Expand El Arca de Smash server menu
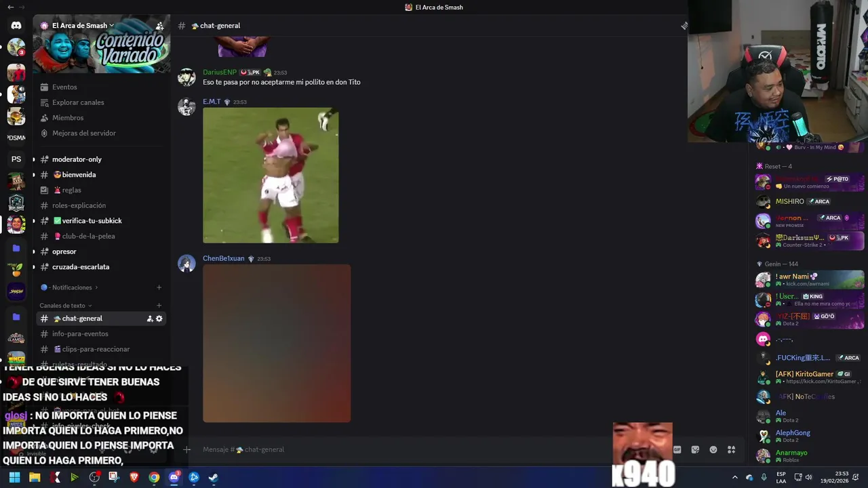This screenshot has height=488, width=868. [x=83, y=26]
